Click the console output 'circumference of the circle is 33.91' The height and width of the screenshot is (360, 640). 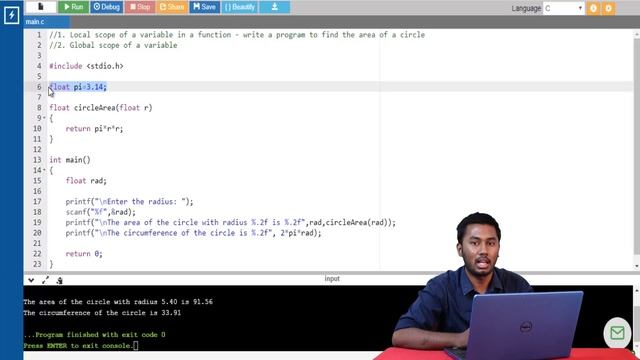pos(110,313)
